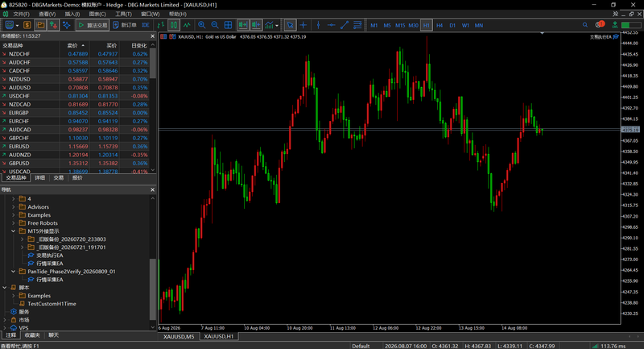
Task: Switch to XAUUSD,M5 chart tab
Action: tap(179, 337)
